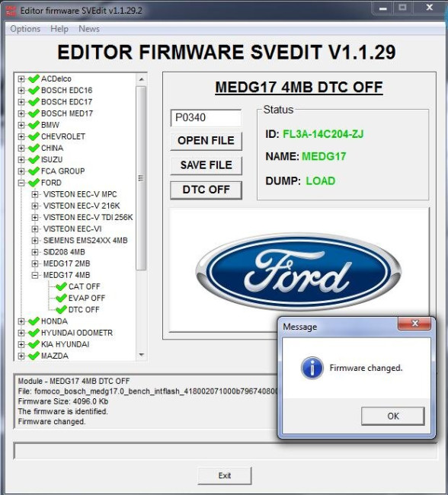
Task: Click the green checkmark next to BOSCH EDC16
Action: (x=34, y=91)
